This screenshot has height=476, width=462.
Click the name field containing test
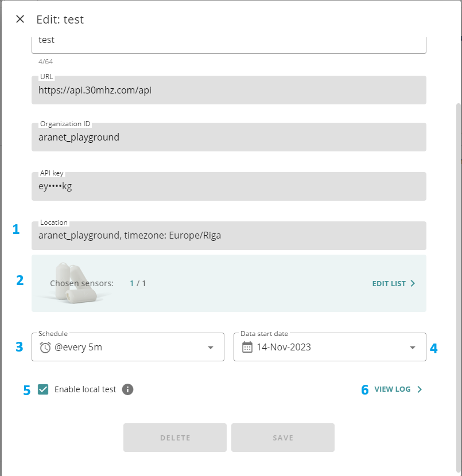(x=228, y=41)
